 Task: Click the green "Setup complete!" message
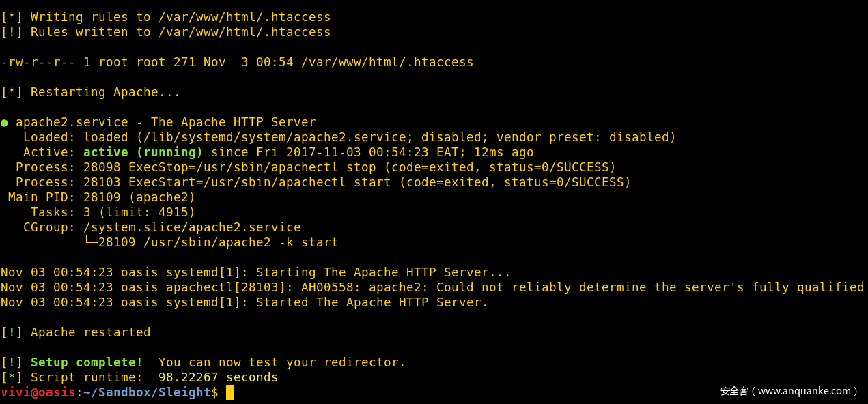click(87, 362)
